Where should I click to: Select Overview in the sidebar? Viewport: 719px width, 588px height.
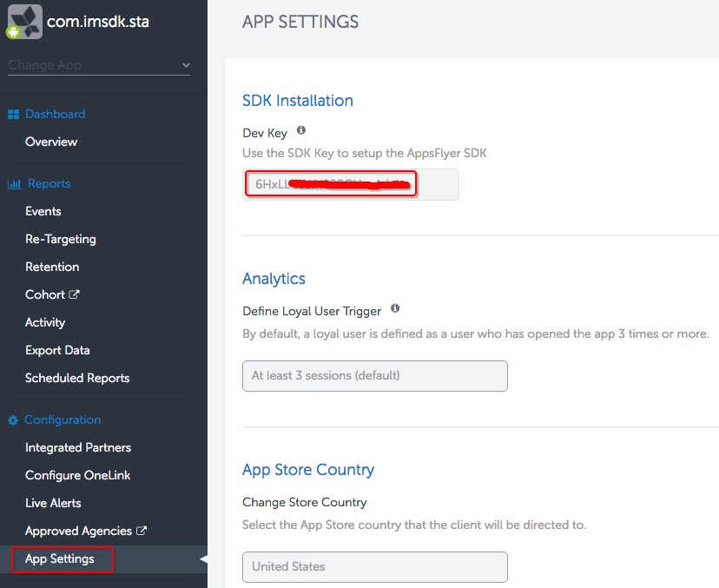50,142
